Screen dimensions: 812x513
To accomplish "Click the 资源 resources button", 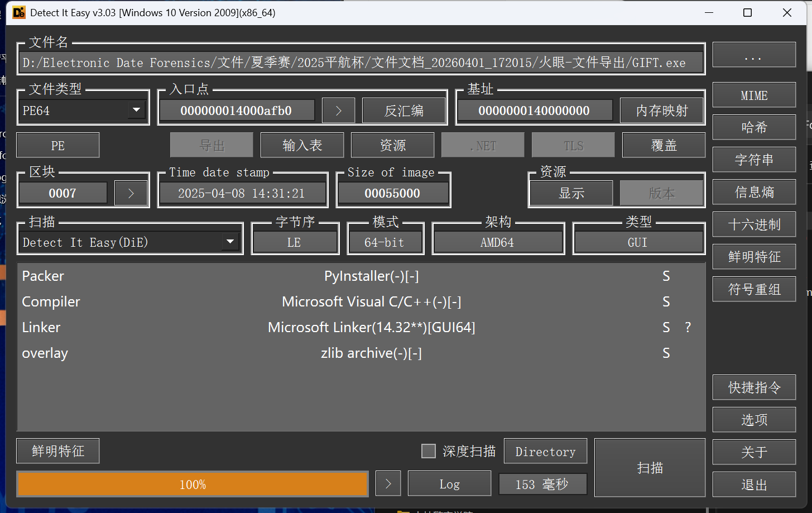I will [x=393, y=145].
